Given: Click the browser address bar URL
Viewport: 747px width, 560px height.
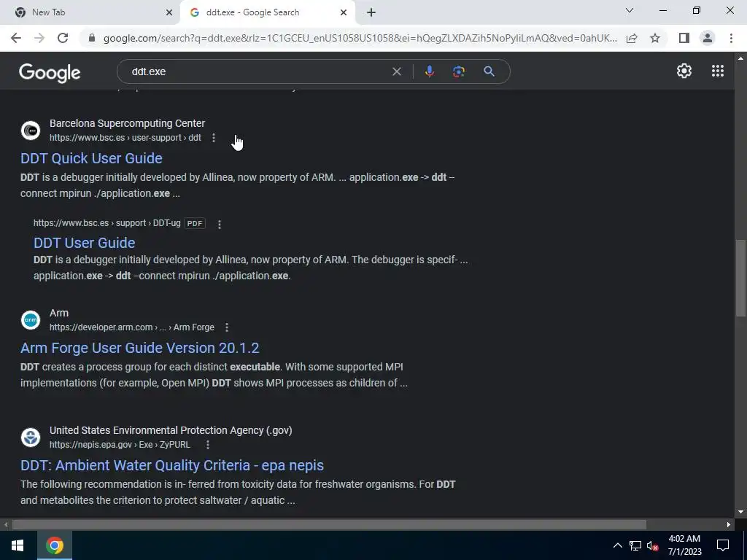Looking at the screenshot, I should click(x=360, y=38).
